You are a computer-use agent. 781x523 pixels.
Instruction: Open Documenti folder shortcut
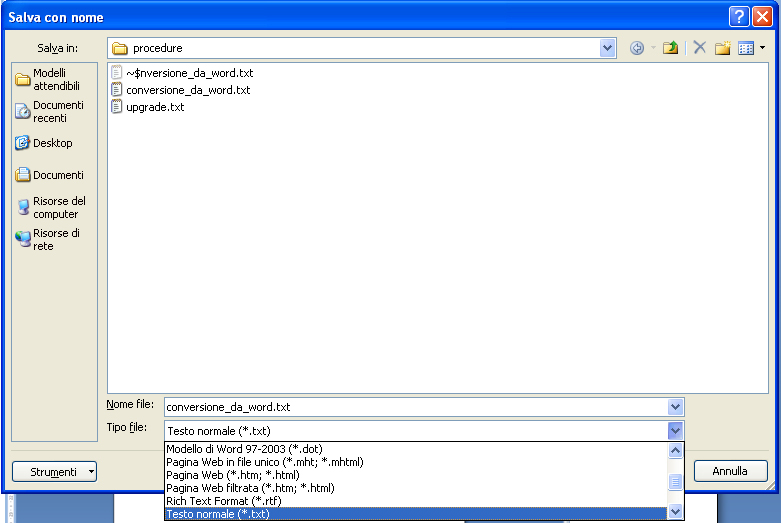tap(49, 175)
